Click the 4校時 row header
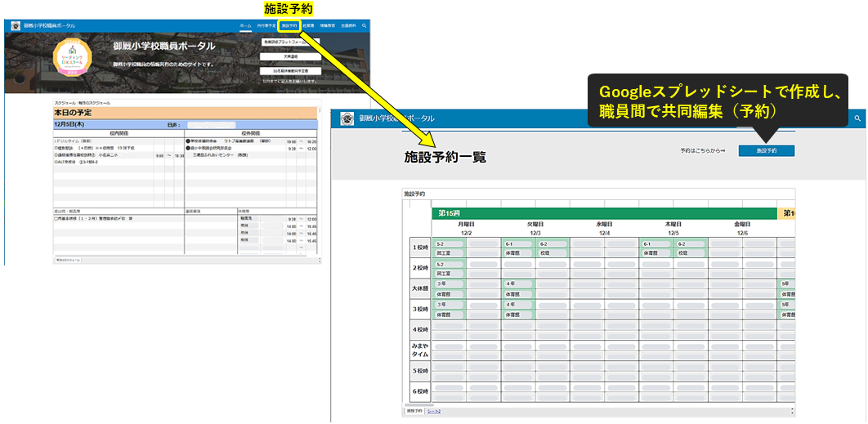This screenshot has height=424, width=868. (x=420, y=330)
